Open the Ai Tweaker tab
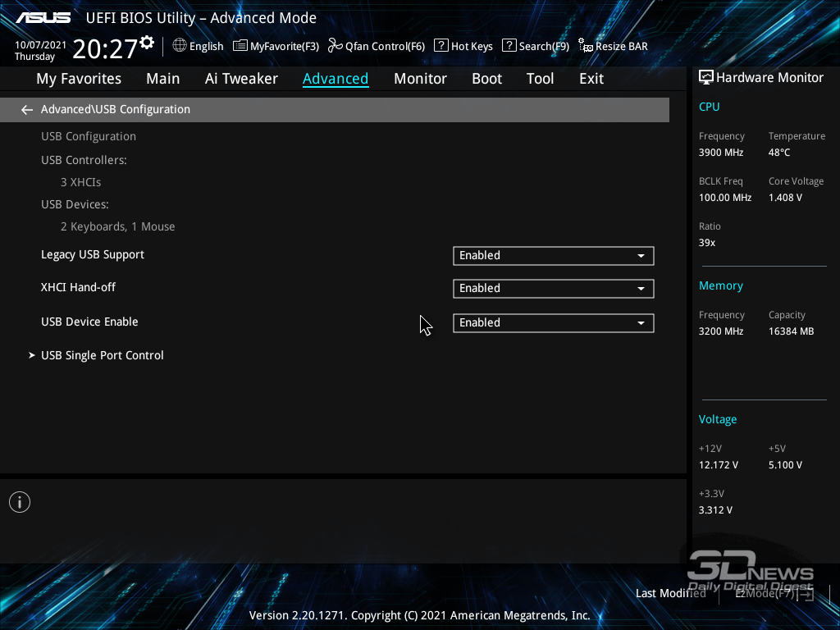This screenshot has width=840, height=630. (x=241, y=79)
